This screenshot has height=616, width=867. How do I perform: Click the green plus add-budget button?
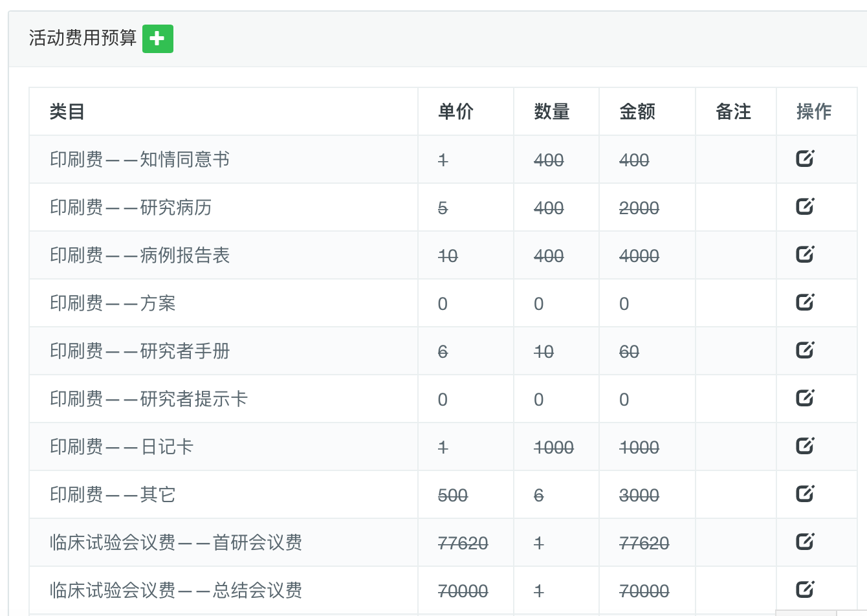point(158,39)
